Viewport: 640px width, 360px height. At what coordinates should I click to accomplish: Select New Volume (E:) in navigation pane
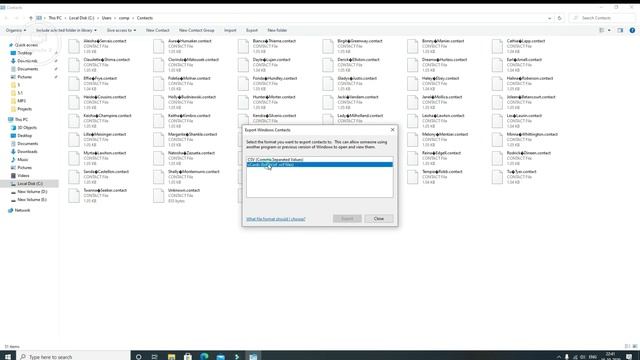coord(32,200)
